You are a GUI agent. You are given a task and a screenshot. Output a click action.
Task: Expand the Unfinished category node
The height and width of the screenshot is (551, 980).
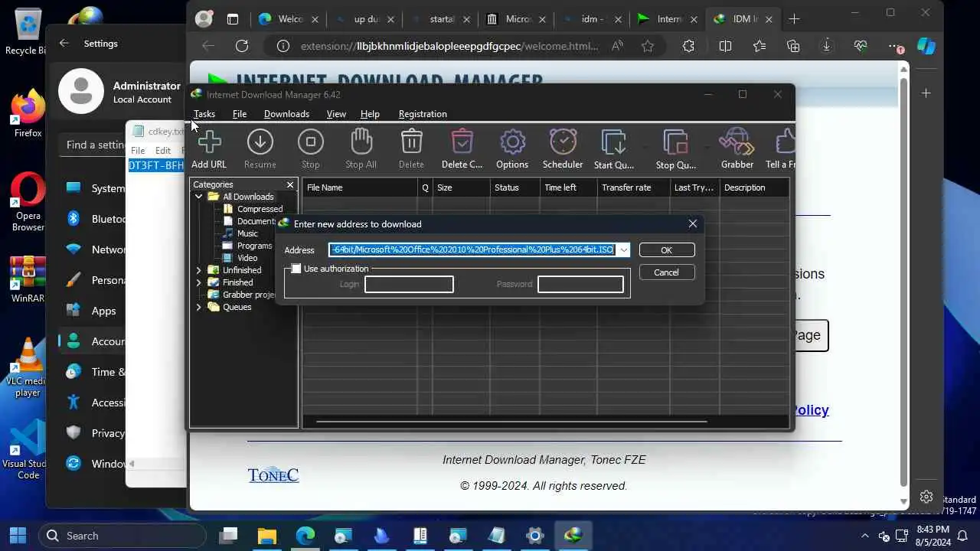coord(198,270)
